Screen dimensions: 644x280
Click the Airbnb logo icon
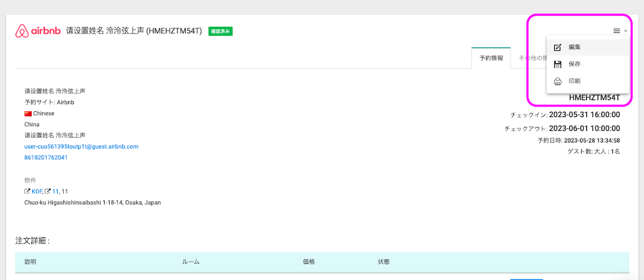click(x=21, y=31)
